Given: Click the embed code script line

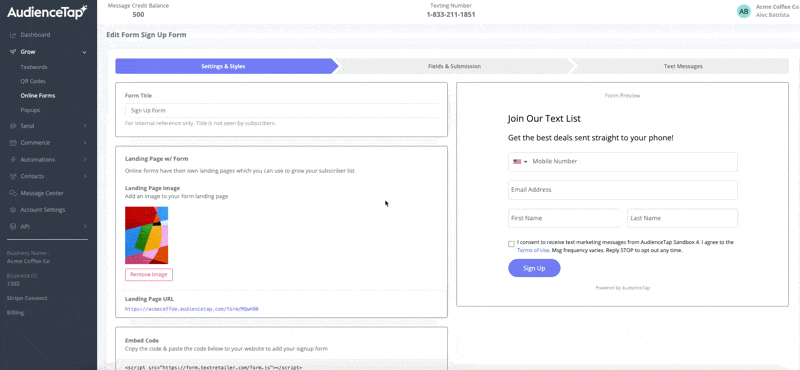Looking at the screenshot, I should pyautogui.click(x=214, y=367).
